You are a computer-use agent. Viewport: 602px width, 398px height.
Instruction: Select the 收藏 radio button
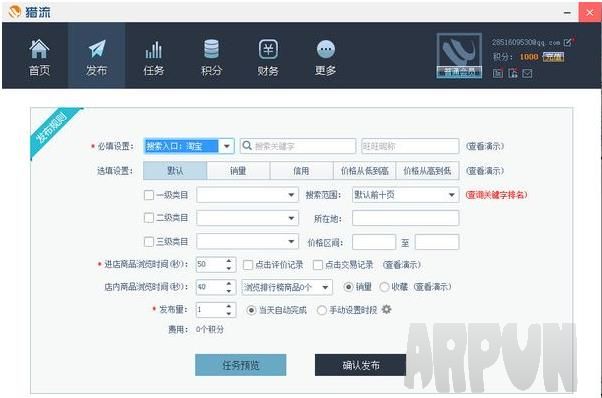pos(384,287)
